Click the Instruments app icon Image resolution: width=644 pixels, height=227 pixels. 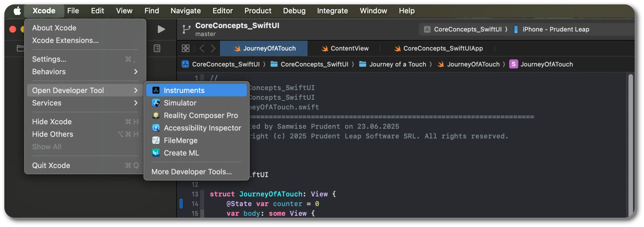click(156, 90)
